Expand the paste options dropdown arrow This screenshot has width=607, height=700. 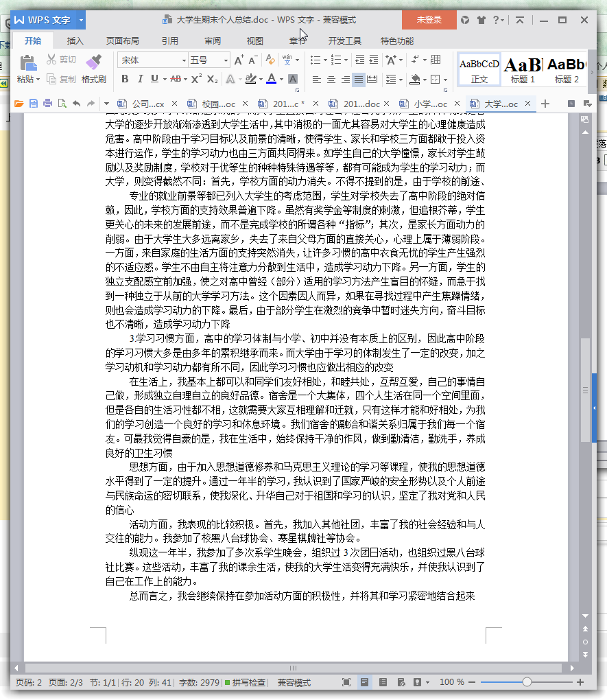point(38,80)
